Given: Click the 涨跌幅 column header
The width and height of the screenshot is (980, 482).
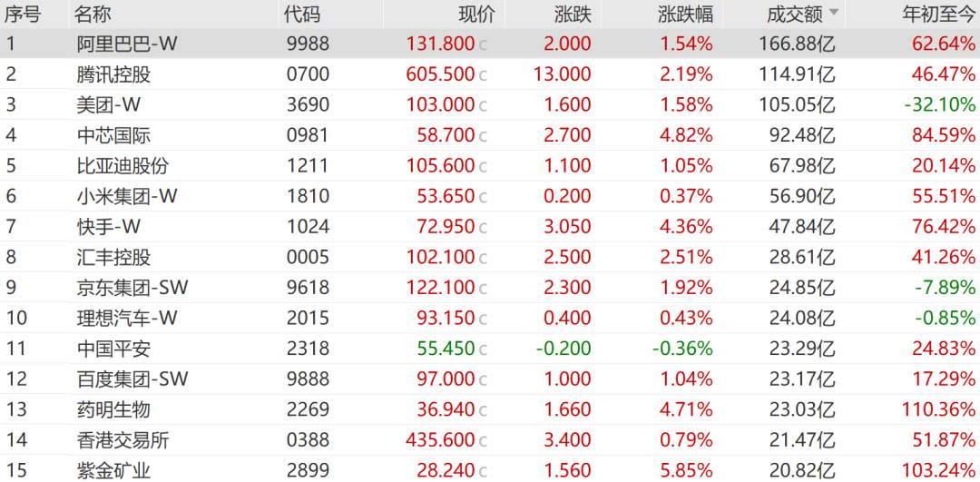Looking at the screenshot, I should (685, 14).
